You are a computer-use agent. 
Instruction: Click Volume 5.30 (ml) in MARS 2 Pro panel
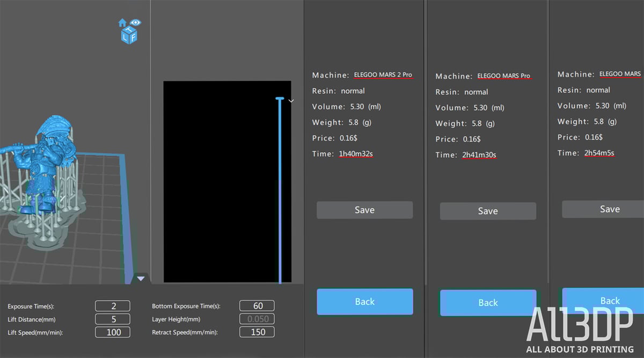346,107
